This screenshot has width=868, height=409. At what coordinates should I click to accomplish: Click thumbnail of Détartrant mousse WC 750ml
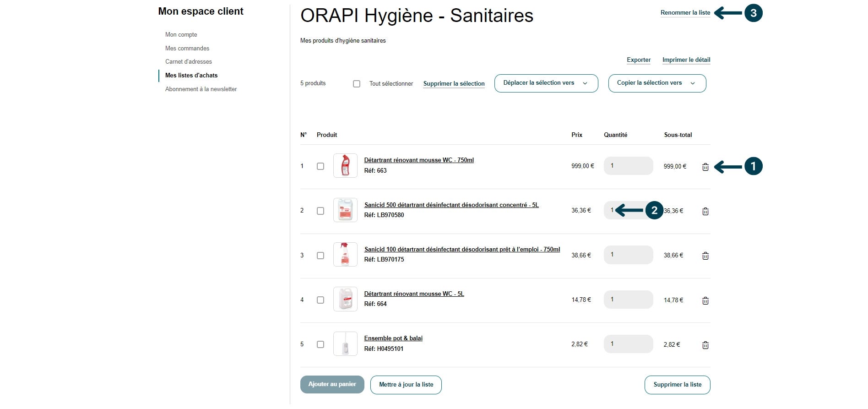point(345,165)
